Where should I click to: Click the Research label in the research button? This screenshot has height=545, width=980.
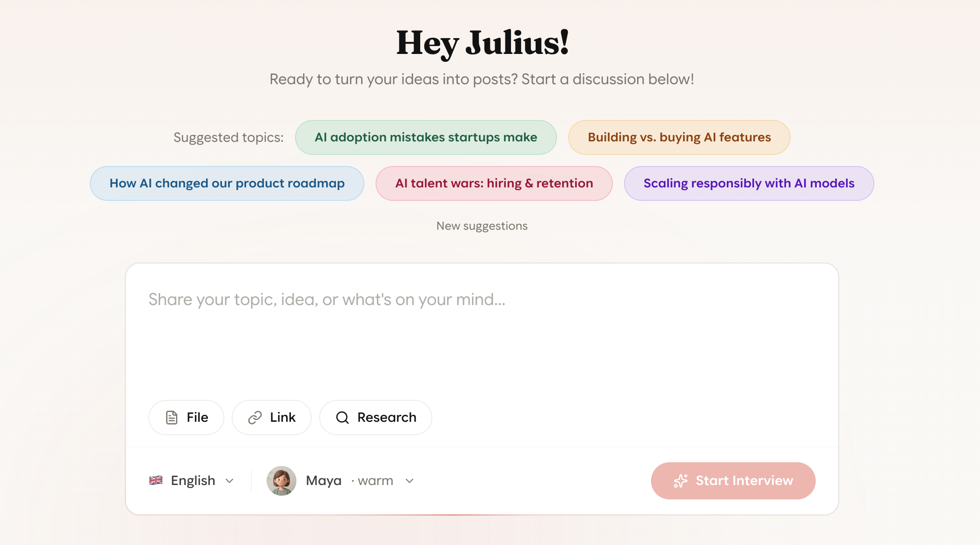[x=387, y=418]
